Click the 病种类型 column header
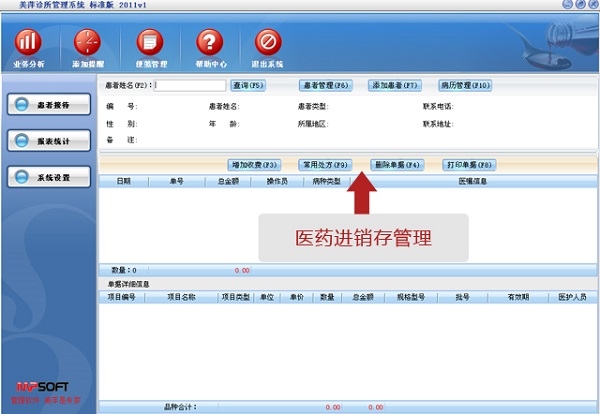Viewport: 600px width, 414px height. coord(326,181)
